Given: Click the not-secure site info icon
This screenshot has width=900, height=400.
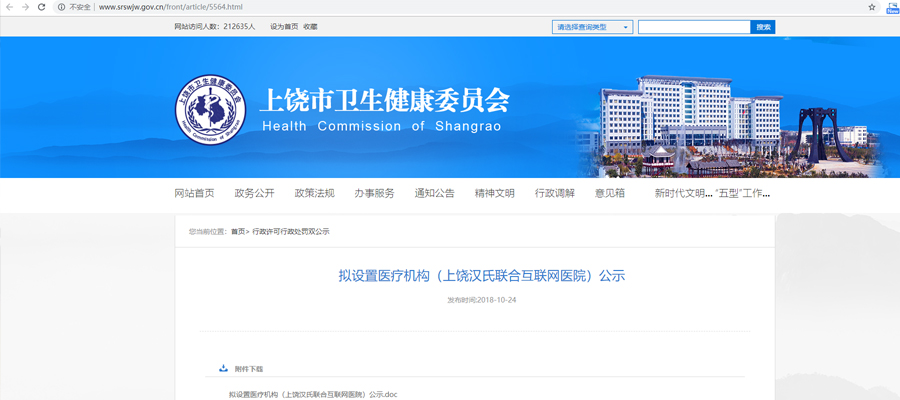Looking at the screenshot, I should coord(61,7).
